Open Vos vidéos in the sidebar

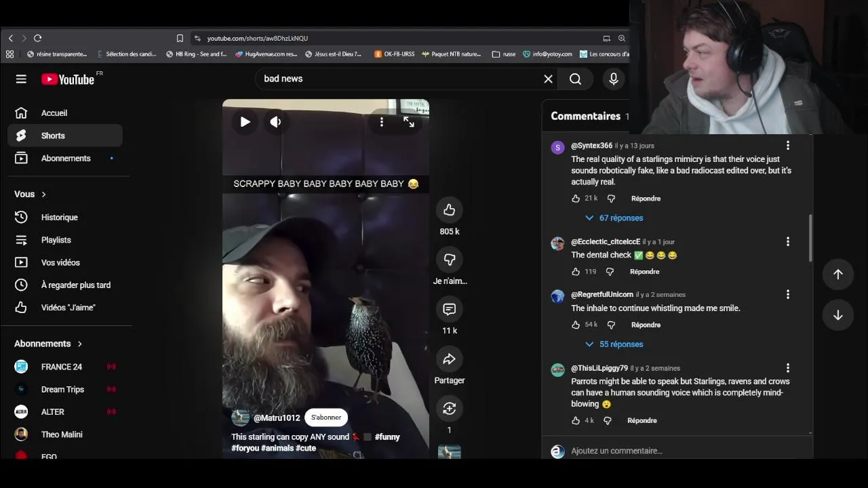pos(65,262)
